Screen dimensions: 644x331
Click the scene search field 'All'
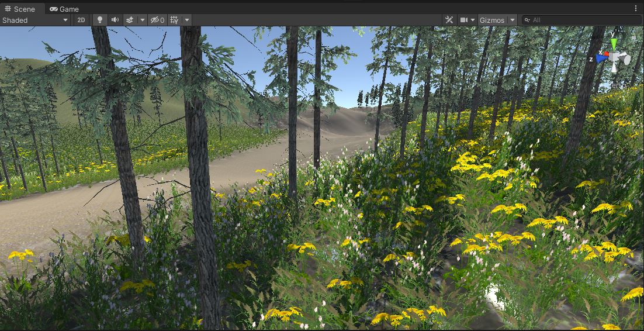[x=581, y=20]
